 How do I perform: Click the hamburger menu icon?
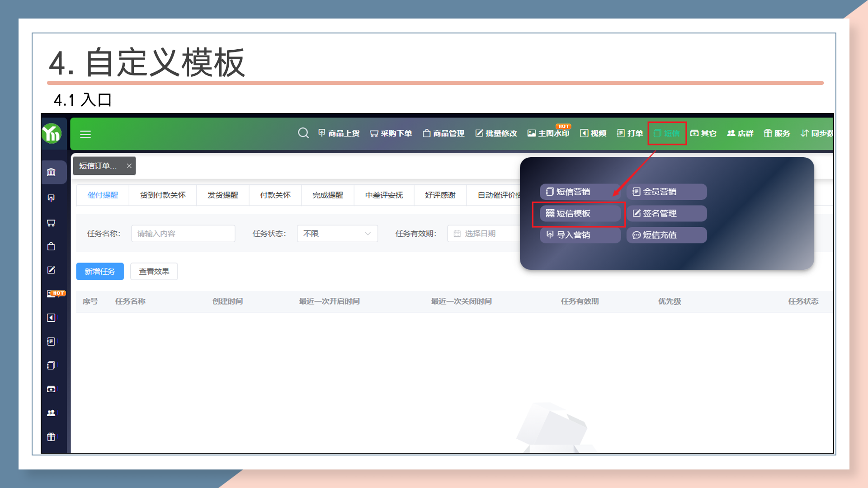(85, 134)
